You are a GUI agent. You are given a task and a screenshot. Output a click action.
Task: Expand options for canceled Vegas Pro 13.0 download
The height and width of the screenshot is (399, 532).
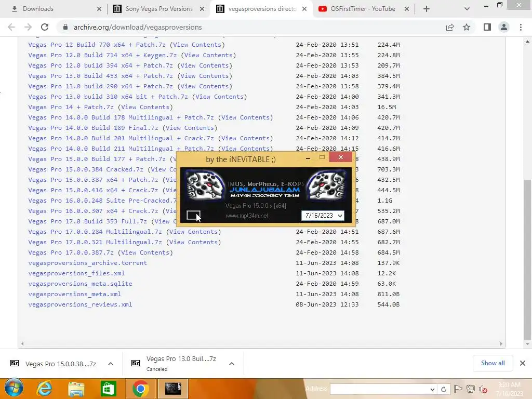tap(232, 364)
